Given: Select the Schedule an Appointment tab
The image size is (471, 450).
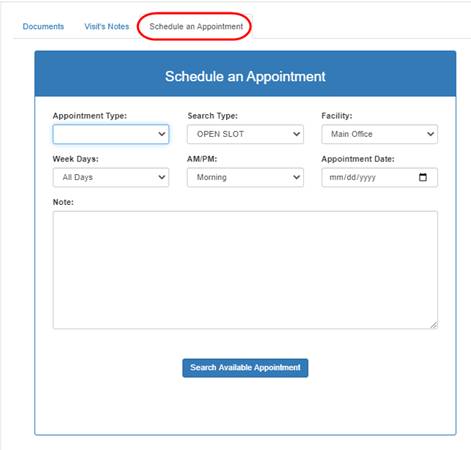Looking at the screenshot, I should (x=196, y=27).
